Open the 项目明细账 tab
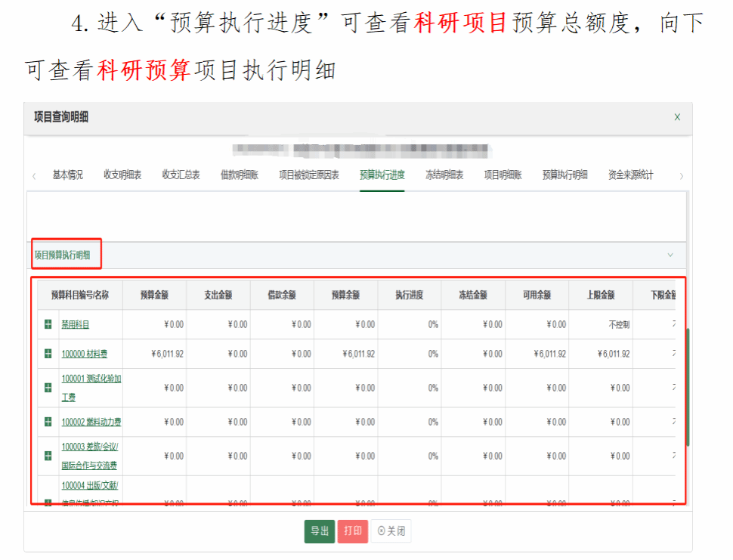733x560 pixels. [503, 175]
